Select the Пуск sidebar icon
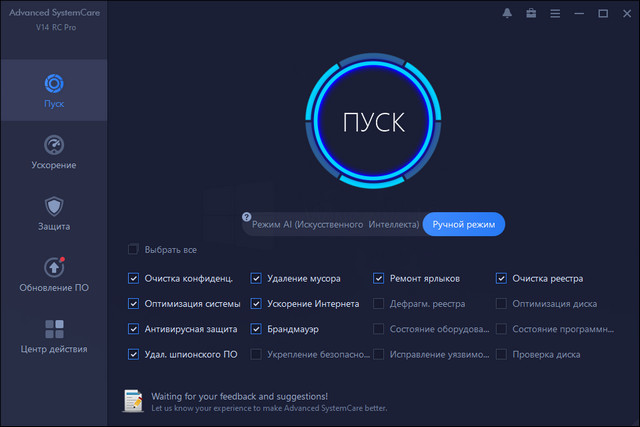 click(53, 90)
